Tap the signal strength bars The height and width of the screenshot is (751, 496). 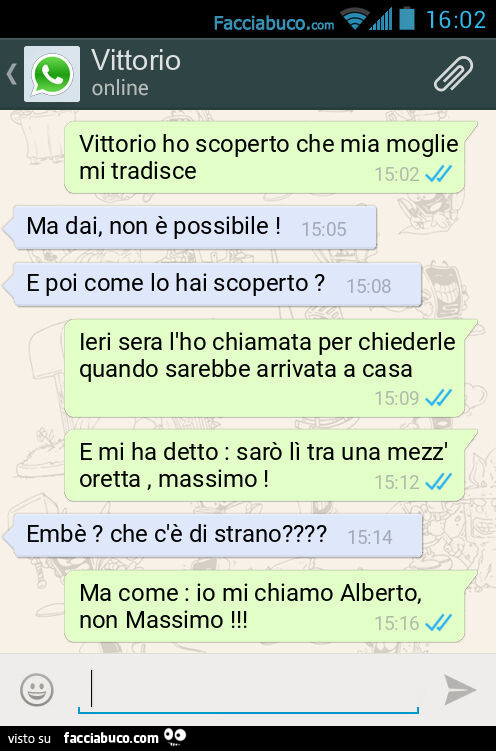tap(381, 19)
